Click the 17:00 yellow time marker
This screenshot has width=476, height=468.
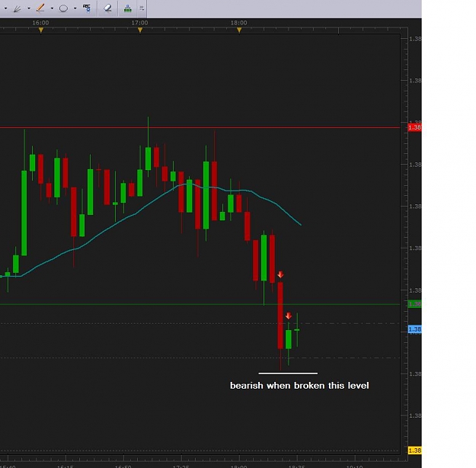tap(140, 30)
